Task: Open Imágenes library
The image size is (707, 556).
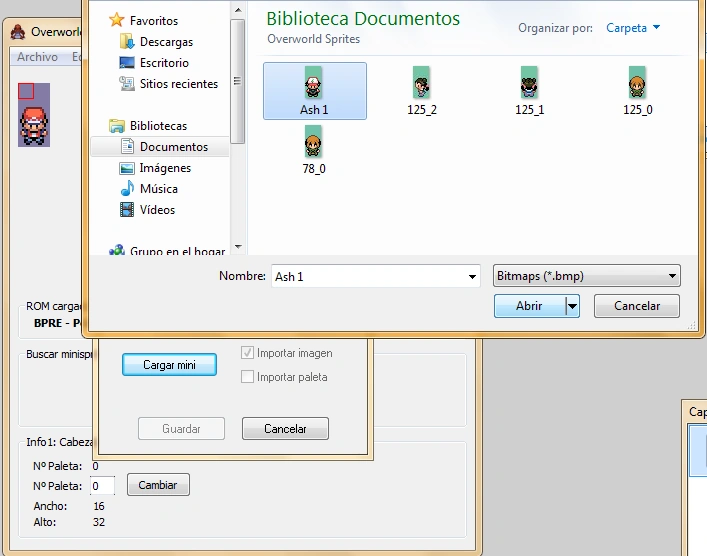Action: click(x=165, y=168)
